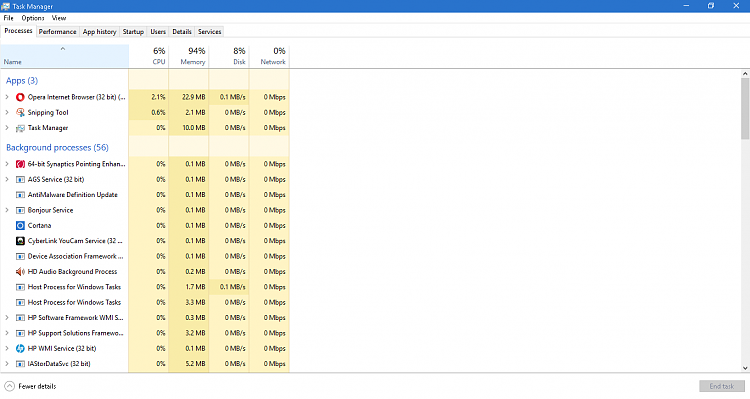This screenshot has height=399, width=750.
Task: Click the Fewer details label
Action: (x=37, y=387)
